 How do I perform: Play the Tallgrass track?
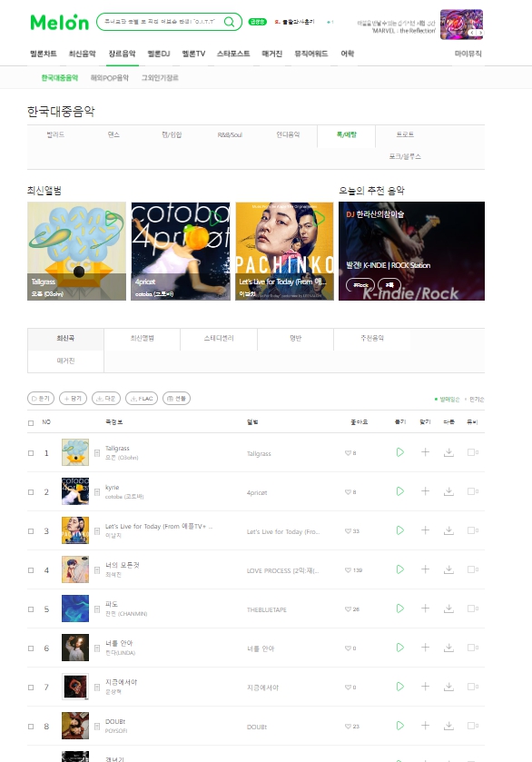(x=399, y=452)
